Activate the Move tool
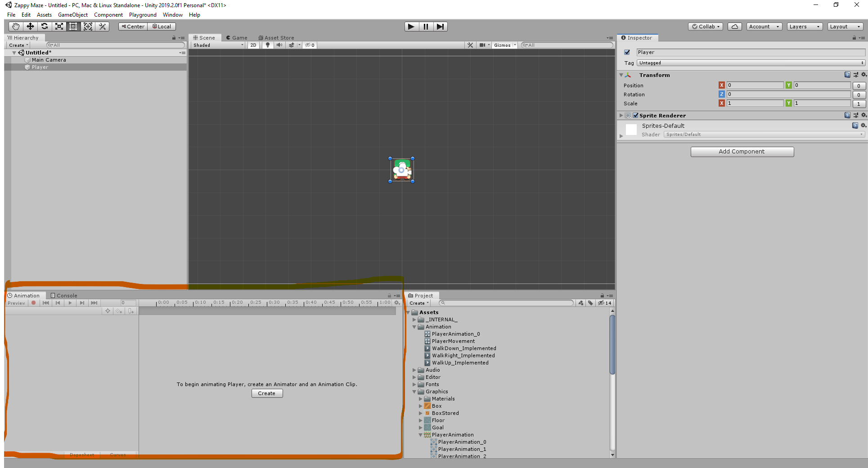The image size is (868, 468). point(30,27)
